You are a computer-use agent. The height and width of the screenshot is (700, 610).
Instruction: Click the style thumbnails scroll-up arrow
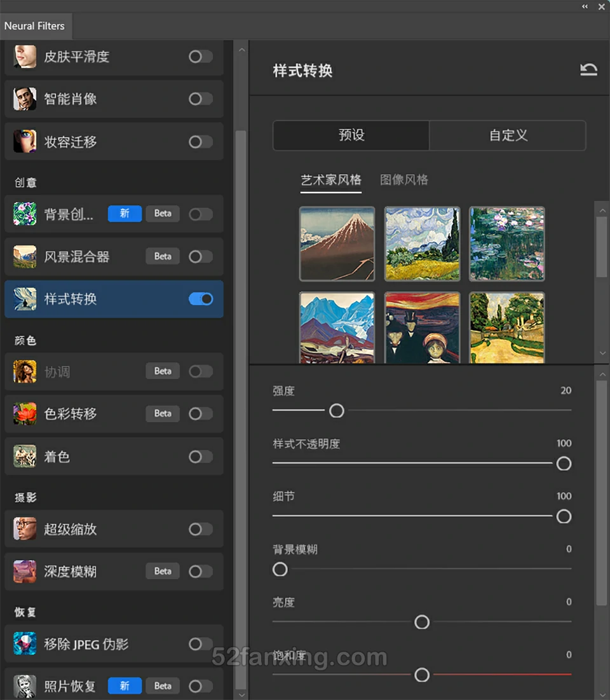point(602,210)
